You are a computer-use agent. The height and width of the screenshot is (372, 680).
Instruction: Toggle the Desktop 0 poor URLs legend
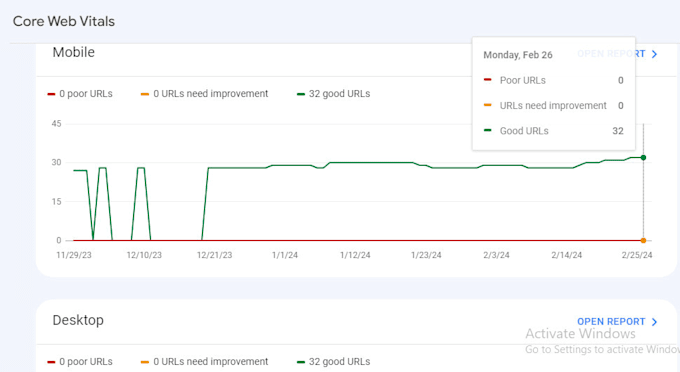(x=80, y=362)
